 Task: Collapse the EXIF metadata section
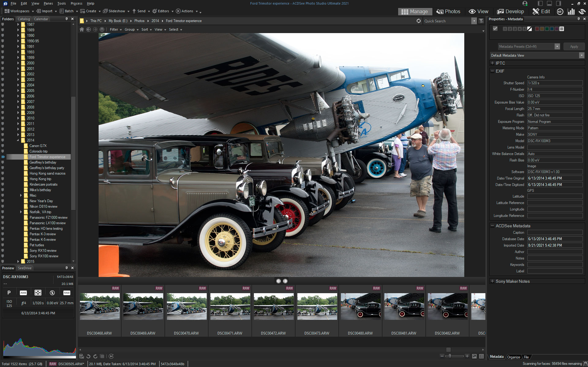click(x=492, y=71)
